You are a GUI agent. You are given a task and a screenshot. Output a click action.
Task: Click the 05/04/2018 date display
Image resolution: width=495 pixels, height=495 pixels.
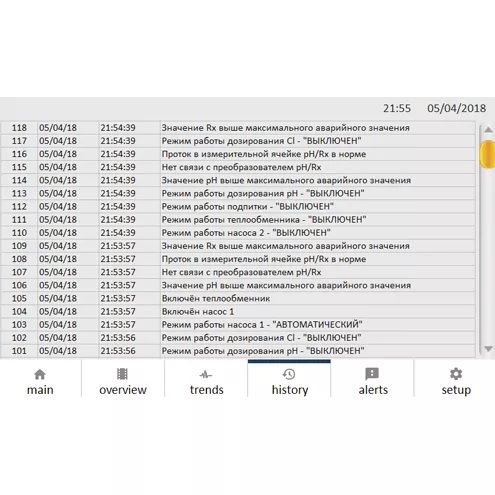click(456, 108)
